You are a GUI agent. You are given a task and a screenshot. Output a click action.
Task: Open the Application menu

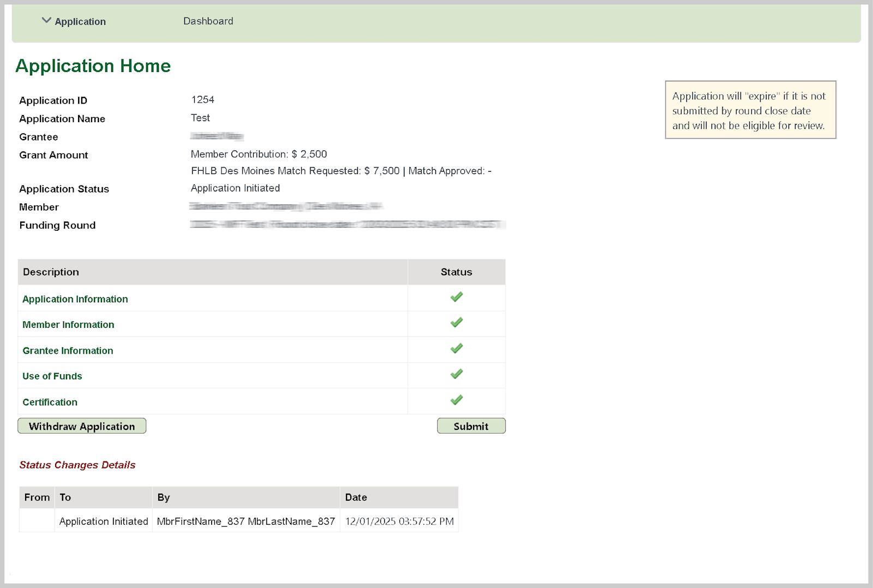pos(80,22)
